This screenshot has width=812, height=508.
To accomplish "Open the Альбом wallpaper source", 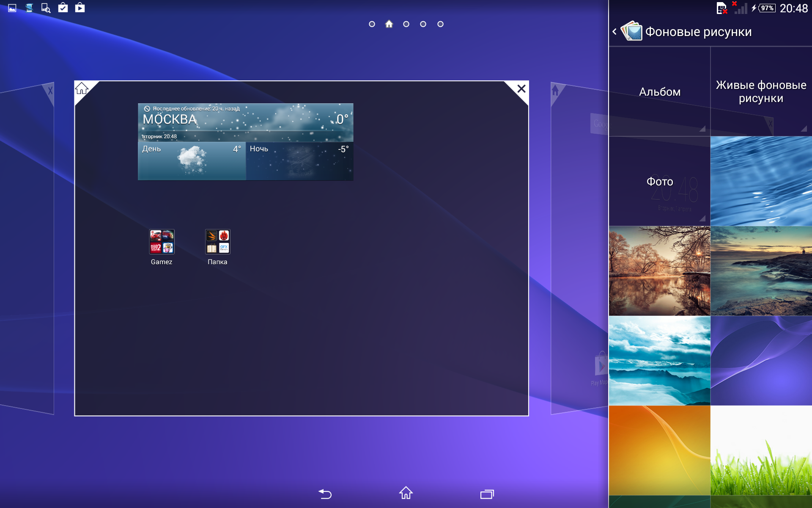I will (x=659, y=91).
